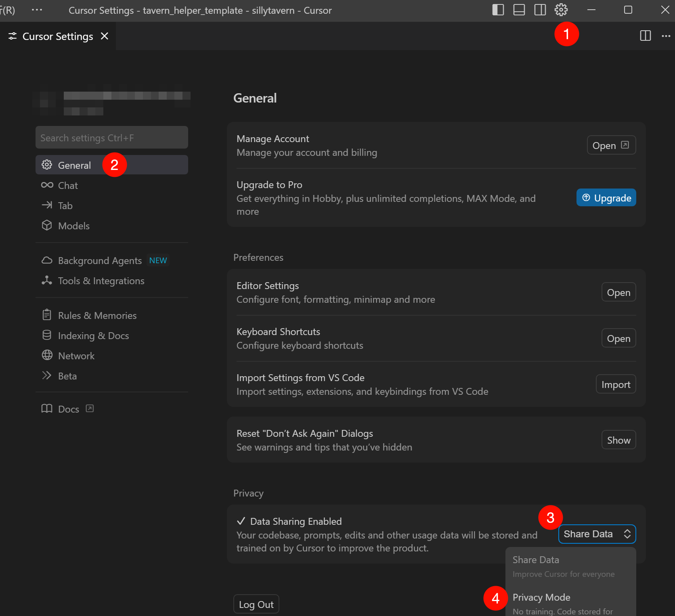Viewport: 675px width, 616px height.
Task: Toggle the primary sidebar layout icon
Action: point(498,10)
